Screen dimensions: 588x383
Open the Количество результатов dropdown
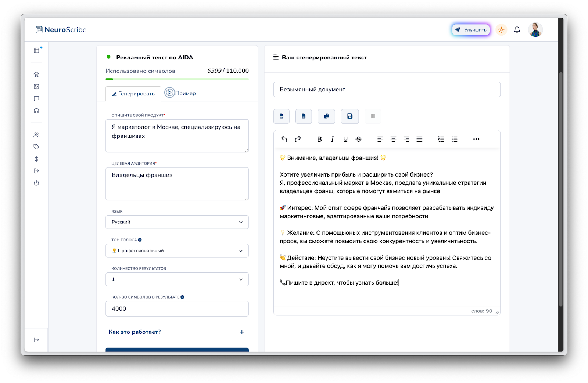(177, 279)
